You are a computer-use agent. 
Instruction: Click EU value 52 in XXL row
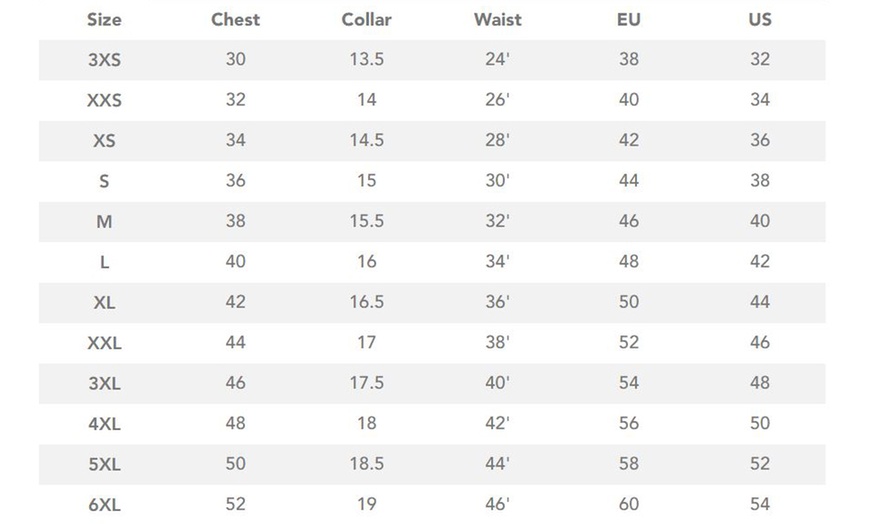[628, 343]
